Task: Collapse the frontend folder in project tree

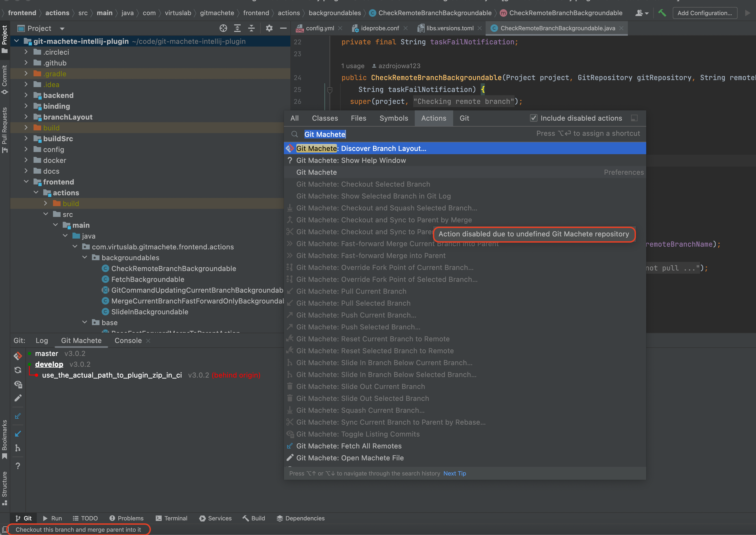Action: tap(26, 182)
